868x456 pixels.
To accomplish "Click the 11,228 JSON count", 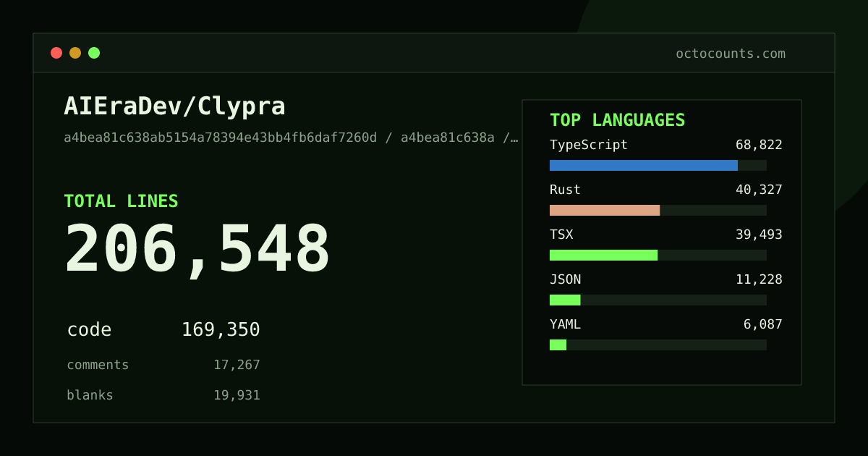I will tap(759, 279).
